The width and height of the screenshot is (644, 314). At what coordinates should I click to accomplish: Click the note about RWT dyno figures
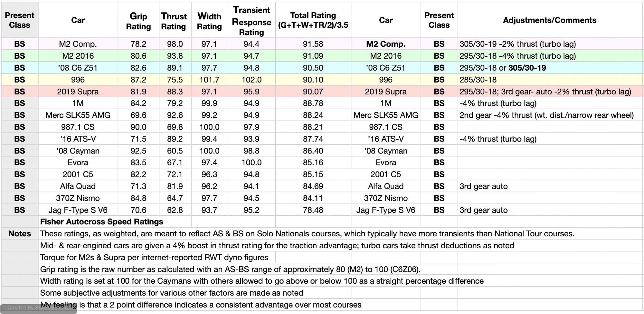(154, 258)
